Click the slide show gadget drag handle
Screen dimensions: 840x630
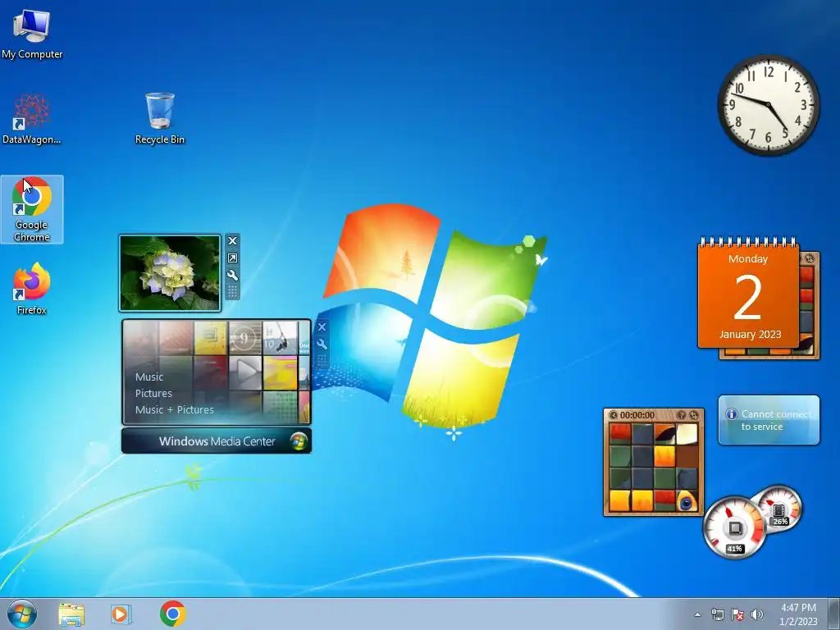[232, 291]
